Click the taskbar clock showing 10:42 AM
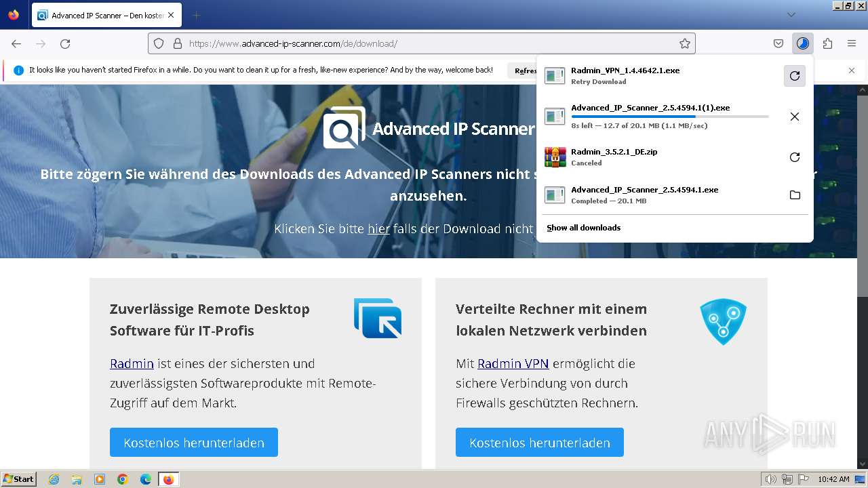This screenshot has height=488, width=868. point(833,479)
